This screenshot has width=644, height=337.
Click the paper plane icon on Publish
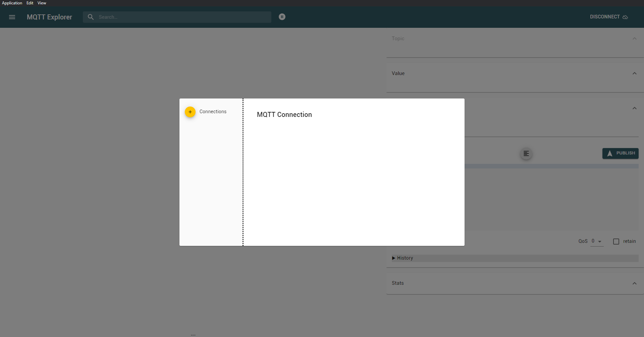click(x=610, y=153)
